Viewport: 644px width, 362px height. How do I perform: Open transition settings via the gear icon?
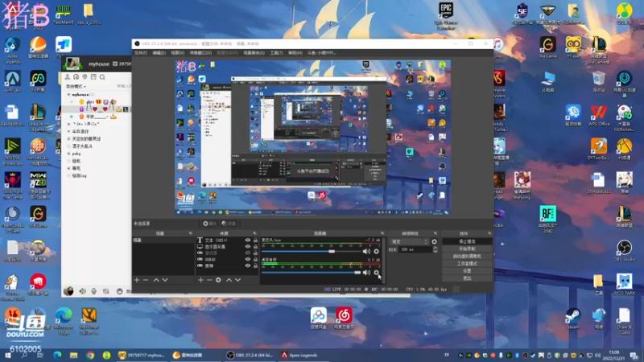point(435,242)
